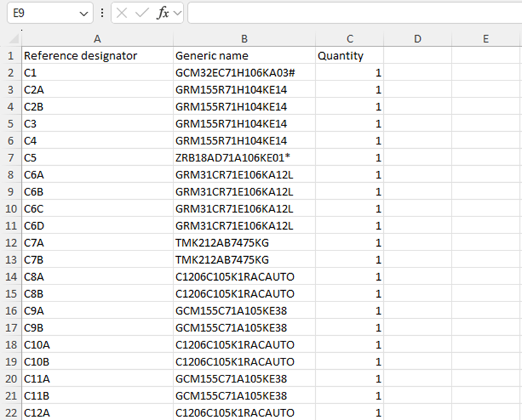Select column E header
522x420 pixels.
[x=486, y=39]
